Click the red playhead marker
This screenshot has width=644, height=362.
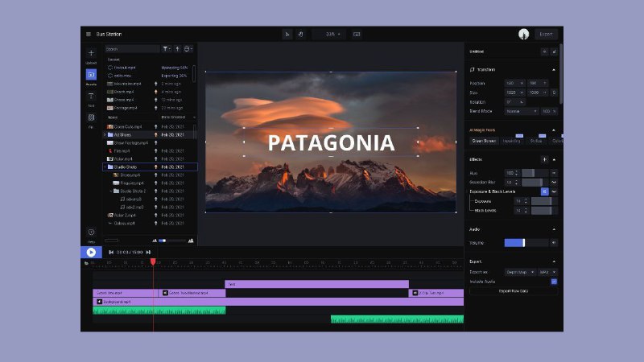click(153, 261)
